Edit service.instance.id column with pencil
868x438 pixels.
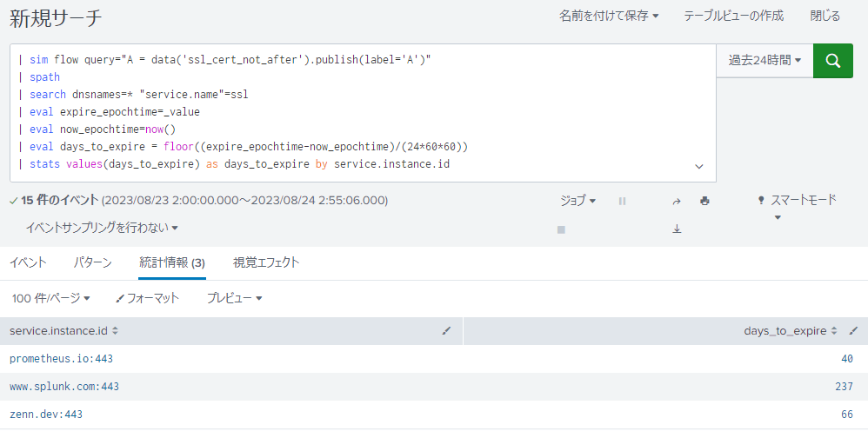447,331
